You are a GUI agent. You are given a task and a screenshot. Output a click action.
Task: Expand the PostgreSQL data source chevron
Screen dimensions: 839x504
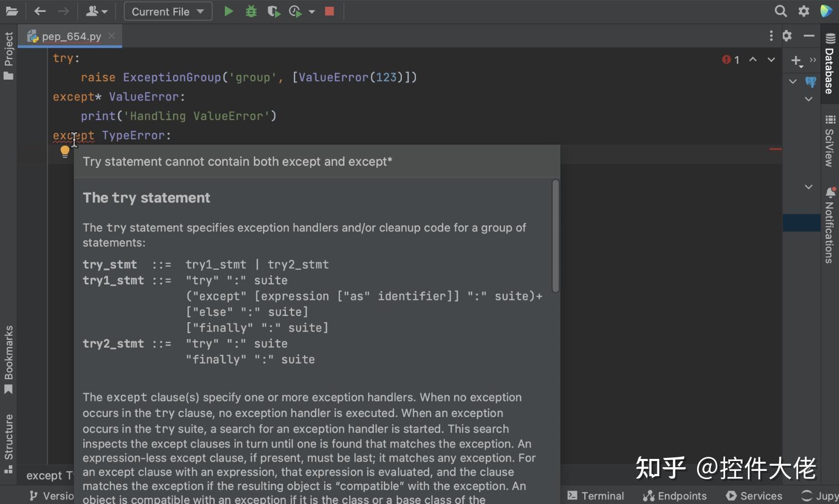pyautogui.click(x=792, y=82)
